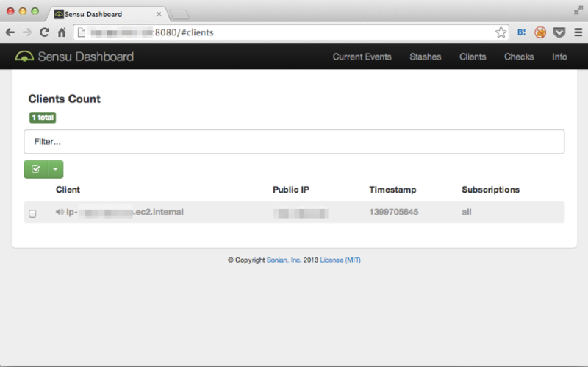Screen dimensions: 588x367
Task: Open the Sonian, Inc. link
Action: click(284, 260)
